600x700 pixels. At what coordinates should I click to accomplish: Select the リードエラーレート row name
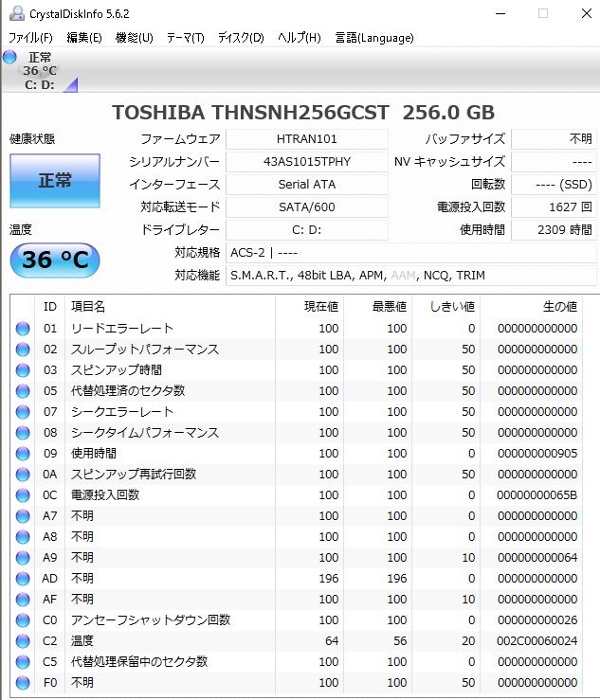(122, 328)
